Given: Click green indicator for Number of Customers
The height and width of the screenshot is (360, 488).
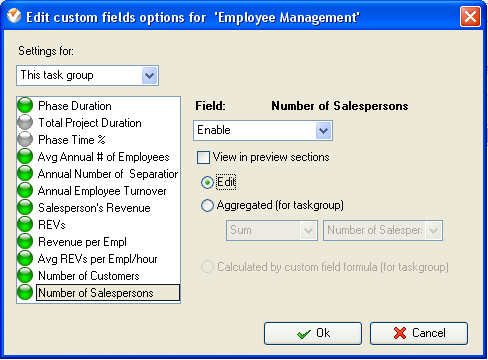Looking at the screenshot, I should pos(25,275).
